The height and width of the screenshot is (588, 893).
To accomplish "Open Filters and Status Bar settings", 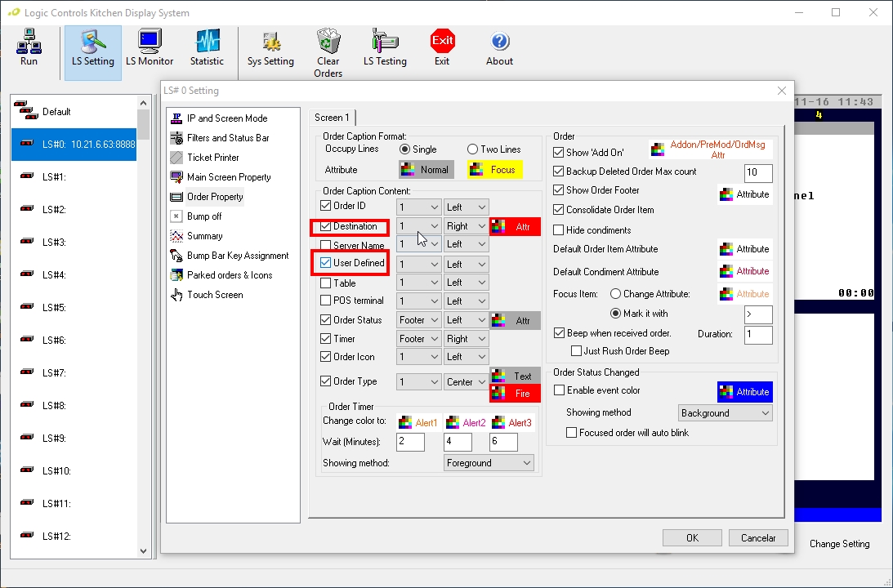I will pyautogui.click(x=220, y=138).
